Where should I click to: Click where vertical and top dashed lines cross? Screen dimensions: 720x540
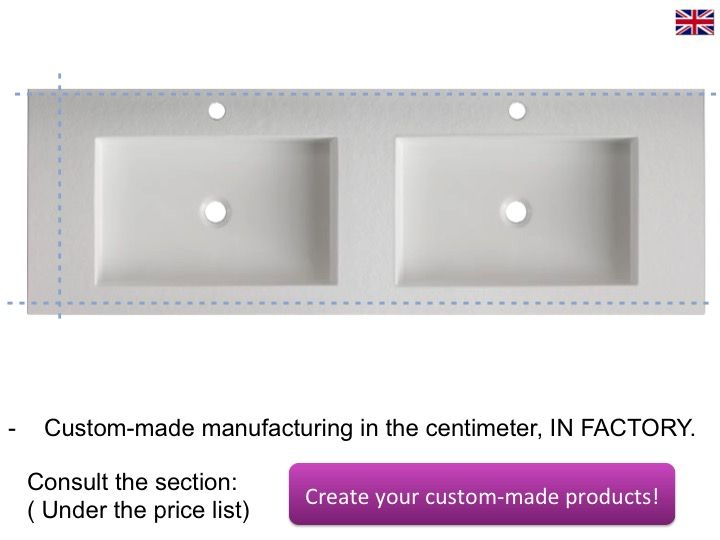[59, 93]
